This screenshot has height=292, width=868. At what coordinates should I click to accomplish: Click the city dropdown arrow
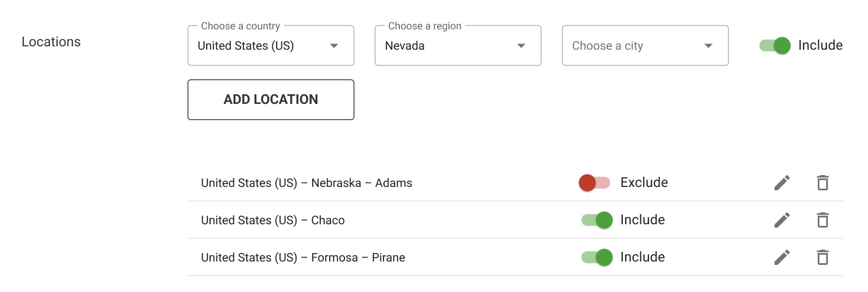709,46
